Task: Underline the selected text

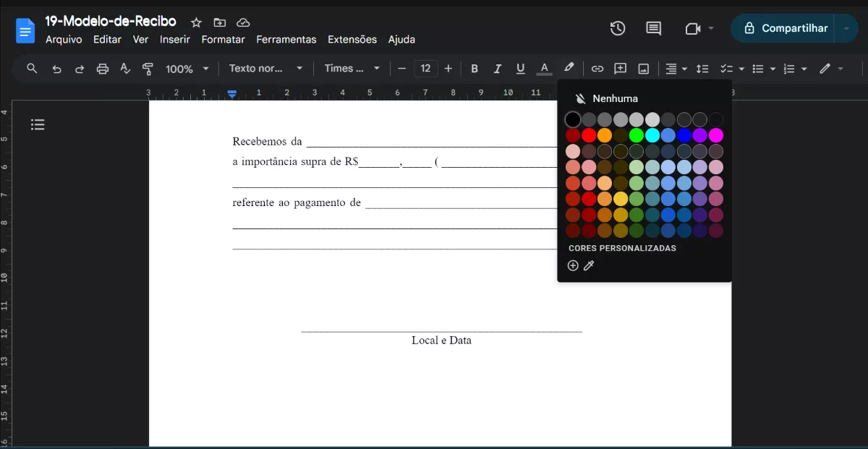Action: point(520,69)
